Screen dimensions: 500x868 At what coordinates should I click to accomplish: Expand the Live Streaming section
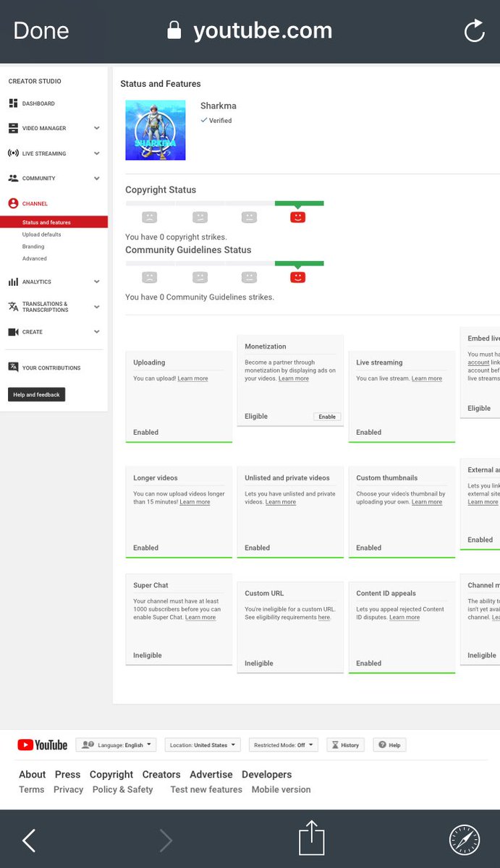pyautogui.click(x=97, y=153)
